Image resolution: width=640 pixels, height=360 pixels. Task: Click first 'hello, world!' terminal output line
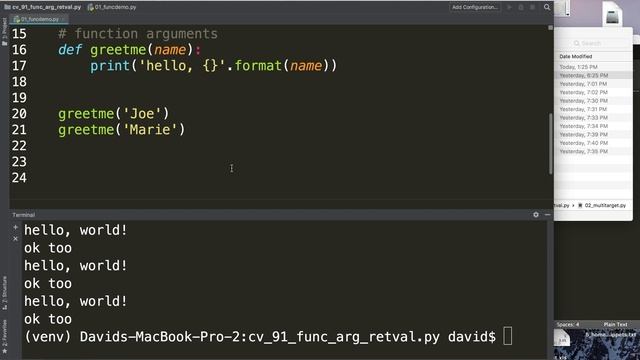tap(76, 230)
